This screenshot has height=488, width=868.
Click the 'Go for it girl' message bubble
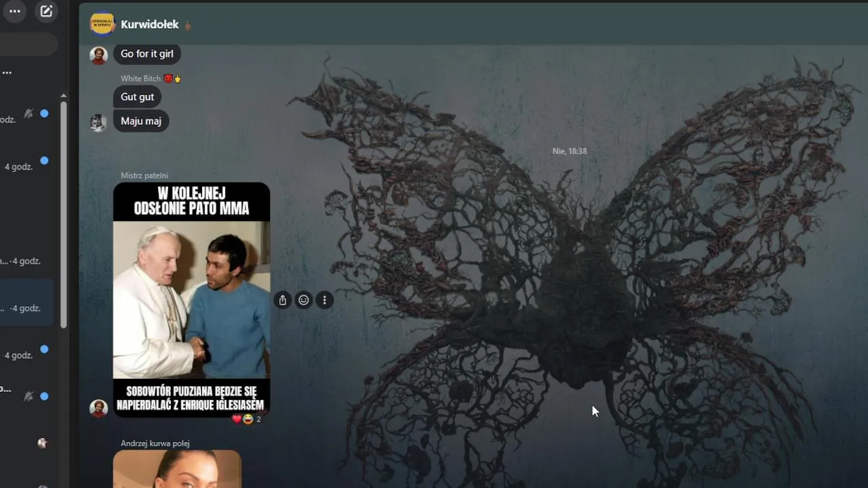[x=147, y=54]
